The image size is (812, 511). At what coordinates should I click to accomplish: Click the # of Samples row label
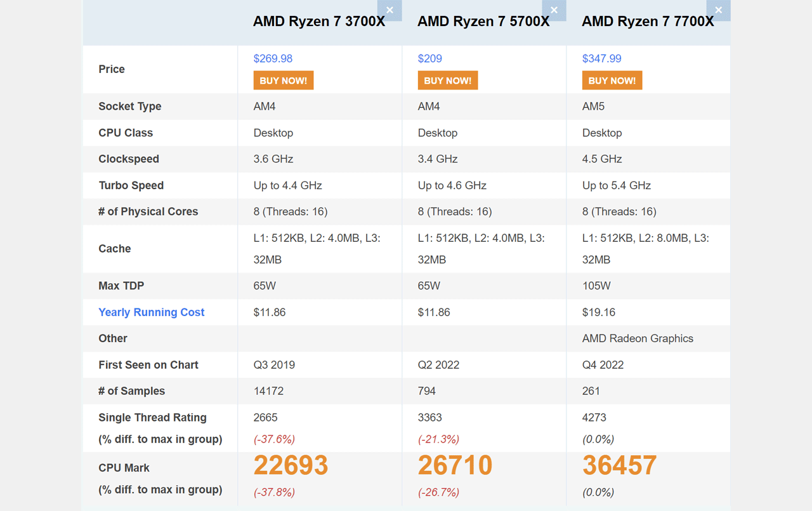coord(132,391)
